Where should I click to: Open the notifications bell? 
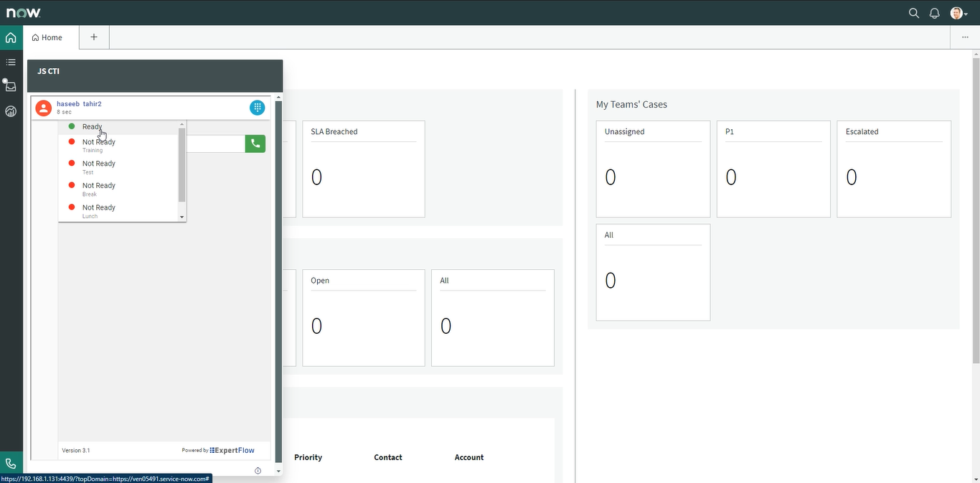coord(934,13)
